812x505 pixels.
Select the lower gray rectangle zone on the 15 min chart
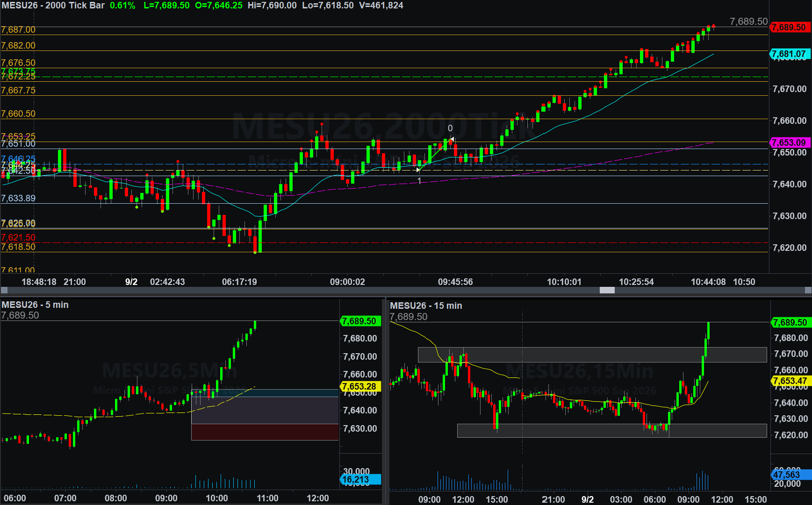612,431
